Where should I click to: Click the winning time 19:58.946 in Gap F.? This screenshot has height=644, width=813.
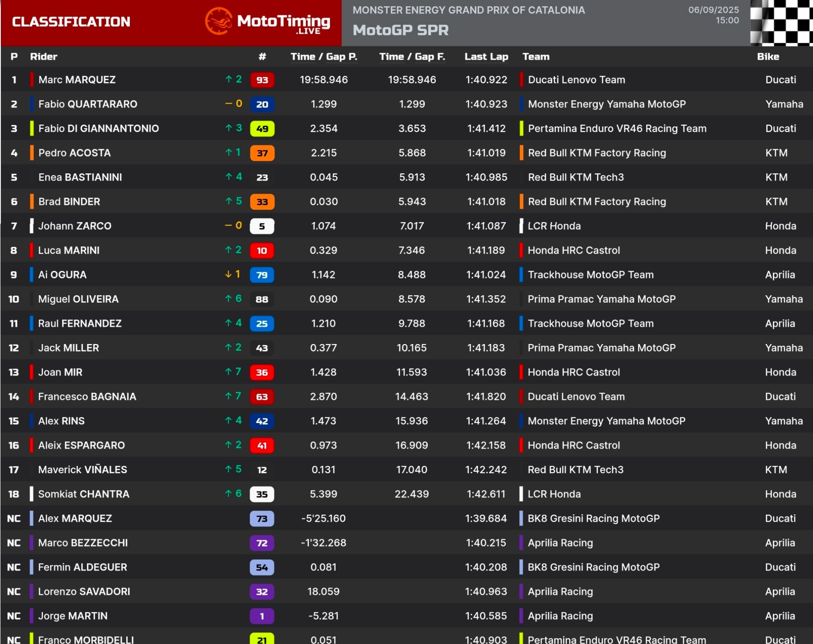412,80
